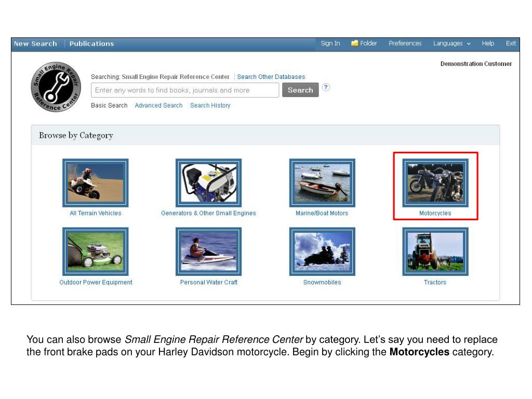Click the Demonstration Customer text
This screenshot has width=532, height=399.
point(476,64)
